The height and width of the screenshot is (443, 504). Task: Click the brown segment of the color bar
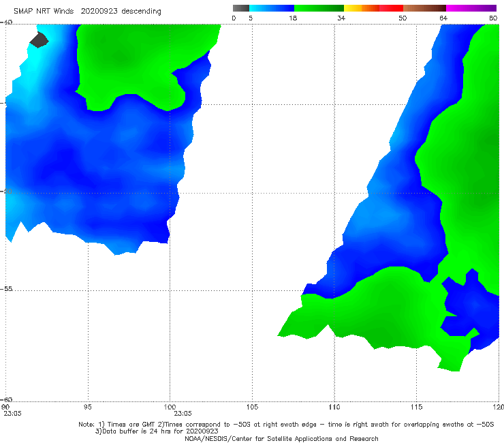point(424,8)
